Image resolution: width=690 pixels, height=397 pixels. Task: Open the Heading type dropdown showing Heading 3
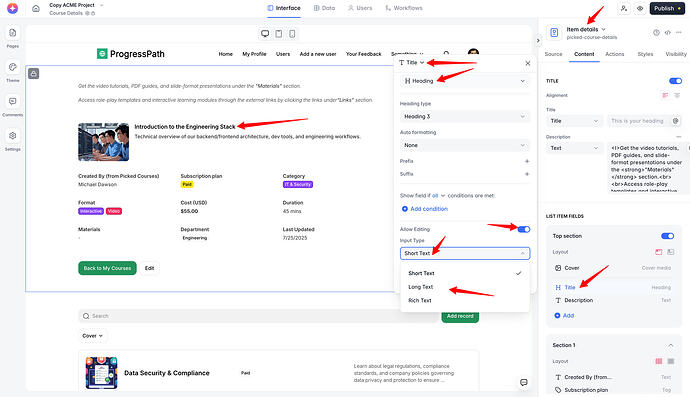coord(465,117)
